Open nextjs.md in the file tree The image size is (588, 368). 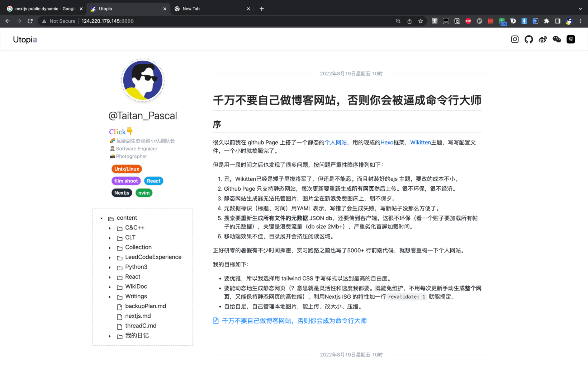138,316
